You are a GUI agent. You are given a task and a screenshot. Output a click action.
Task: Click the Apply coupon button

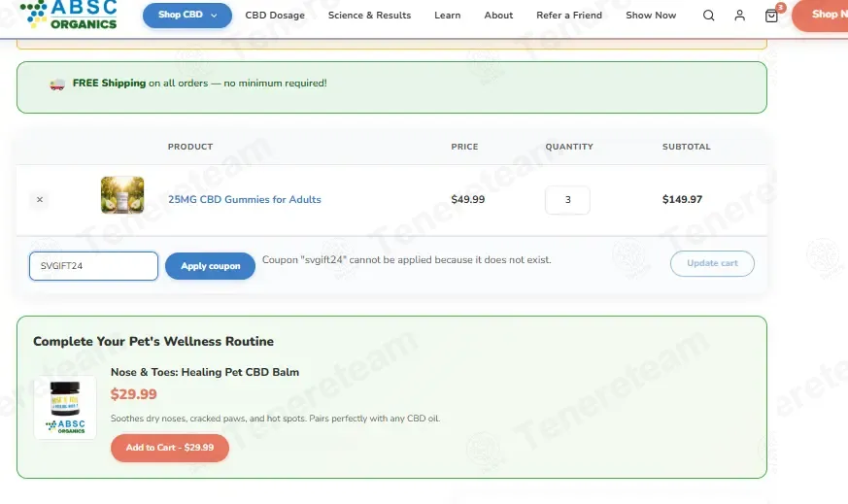coord(210,266)
